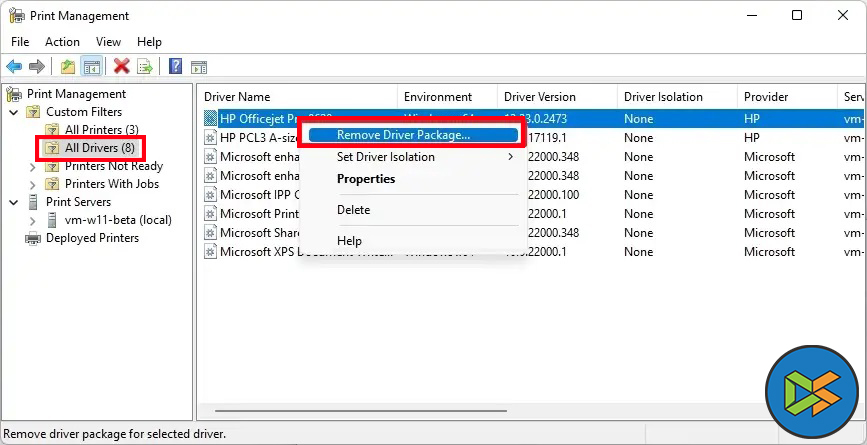Viewport: 867px width, 445px height.
Task: Expand the Printers Not Ready node
Action: click(x=33, y=166)
